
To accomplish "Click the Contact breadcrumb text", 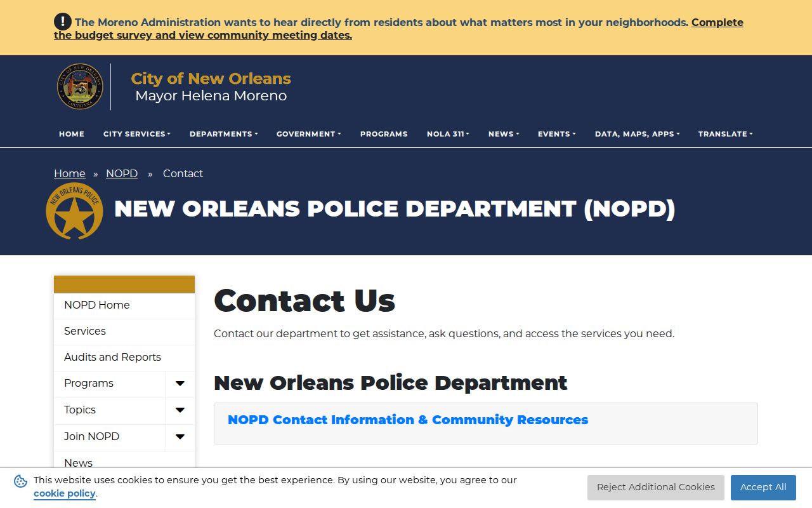I will [x=183, y=173].
